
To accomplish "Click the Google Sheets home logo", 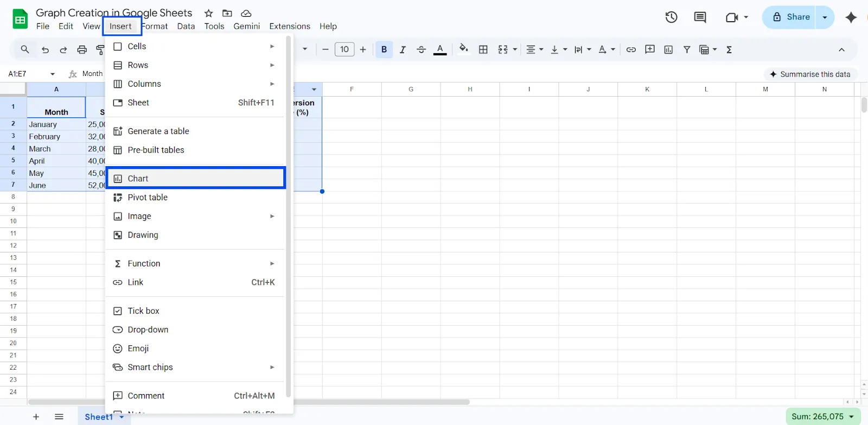I will 20,20.
